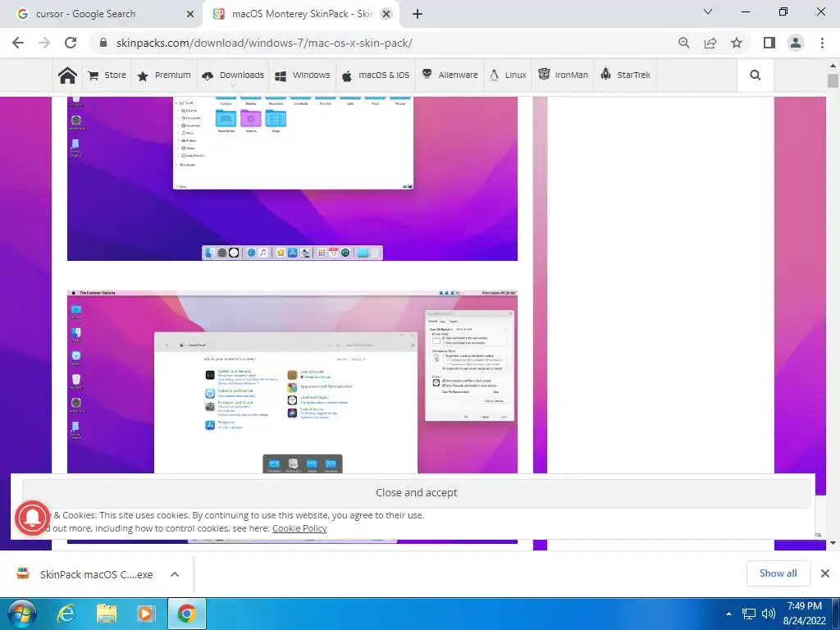
Task: Open the Downloads menu dropdown
Action: (x=233, y=75)
